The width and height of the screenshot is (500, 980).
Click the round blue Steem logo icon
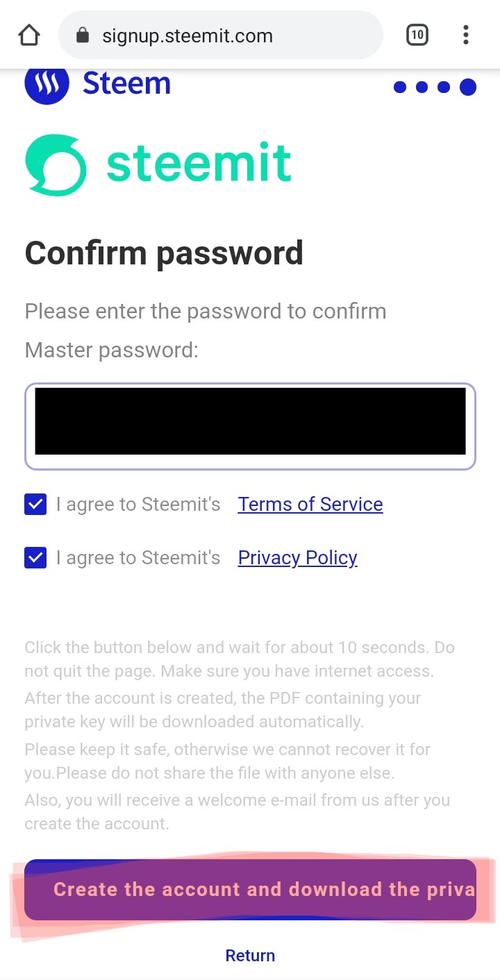[47, 85]
